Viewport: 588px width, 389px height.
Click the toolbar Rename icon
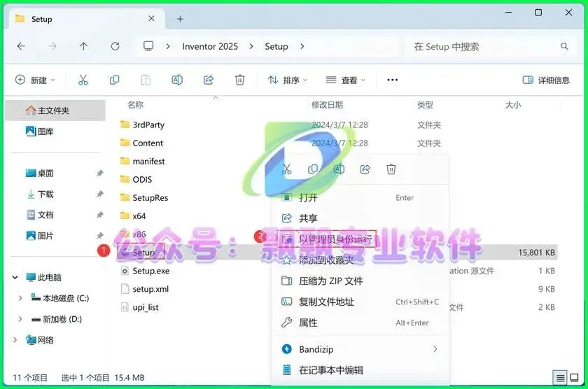point(177,80)
